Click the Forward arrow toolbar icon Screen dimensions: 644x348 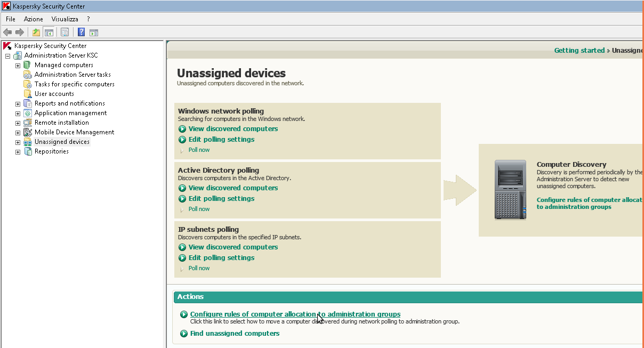(19, 33)
